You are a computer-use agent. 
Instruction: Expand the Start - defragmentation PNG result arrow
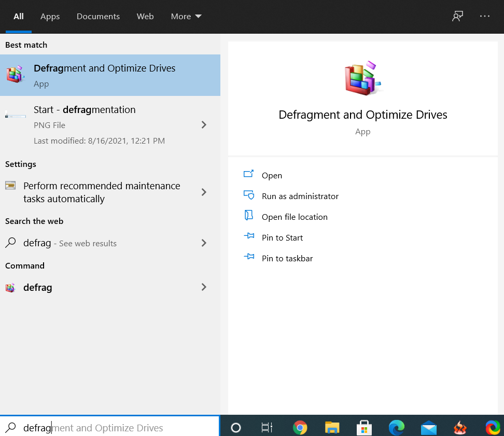tap(204, 124)
